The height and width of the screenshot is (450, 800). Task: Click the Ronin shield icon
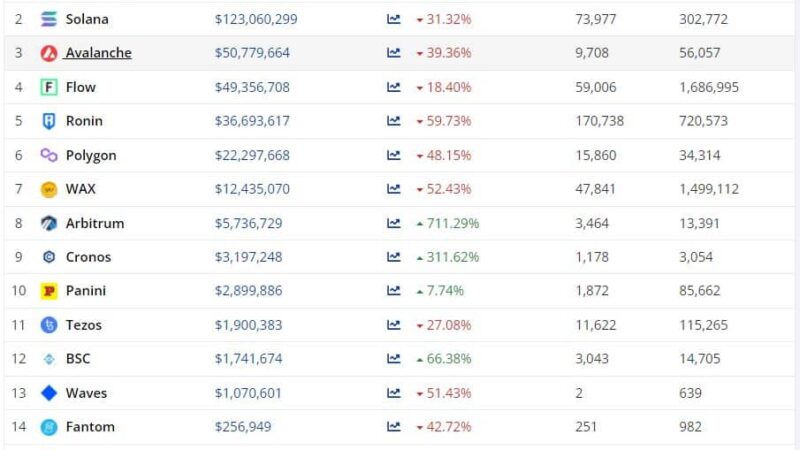[x=49, y=121]
